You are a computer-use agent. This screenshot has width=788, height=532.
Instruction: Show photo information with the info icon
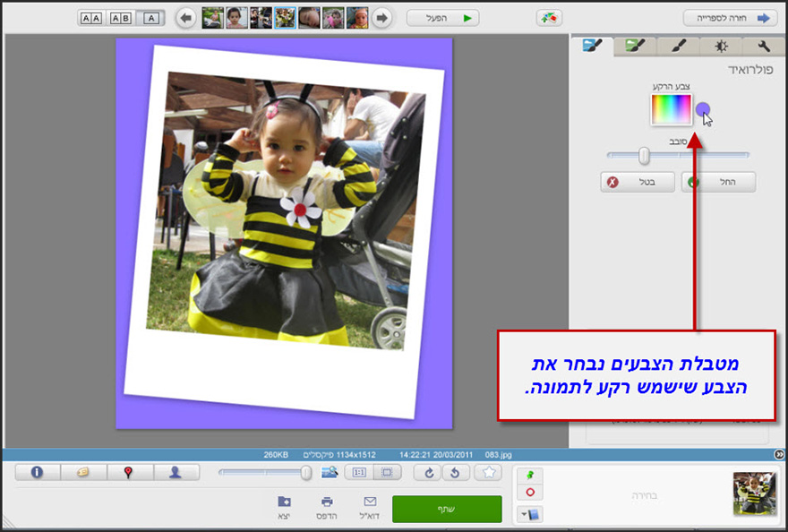[35, 472]
